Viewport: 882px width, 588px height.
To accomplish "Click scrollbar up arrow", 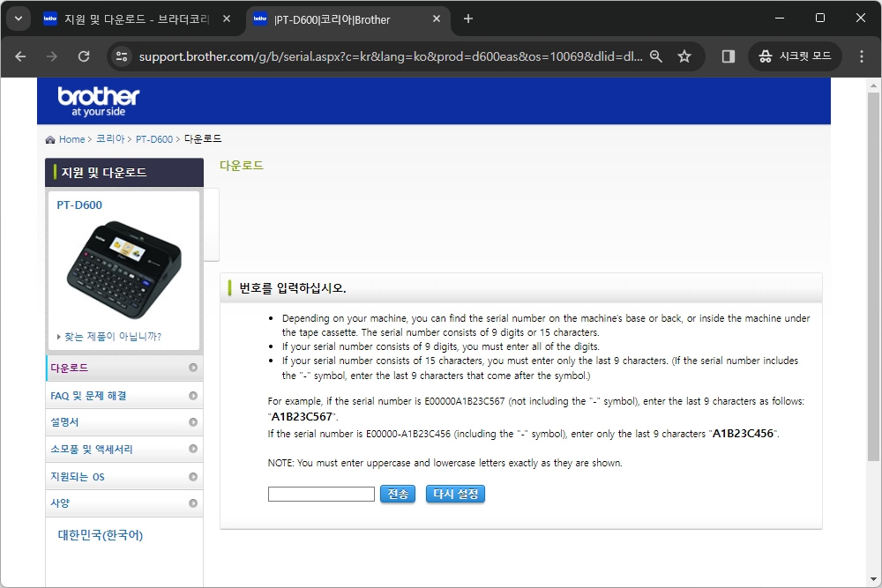I will (873, 86).
